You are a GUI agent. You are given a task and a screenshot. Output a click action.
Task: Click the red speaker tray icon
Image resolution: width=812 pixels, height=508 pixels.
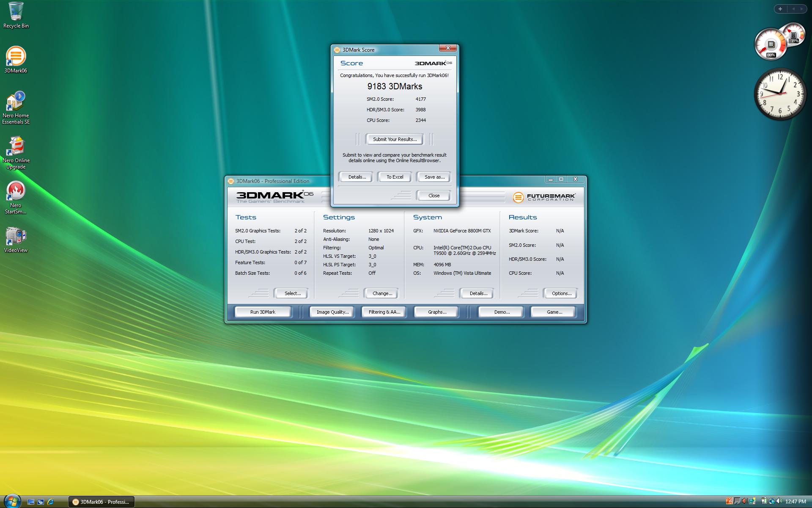tap(745, 501)
